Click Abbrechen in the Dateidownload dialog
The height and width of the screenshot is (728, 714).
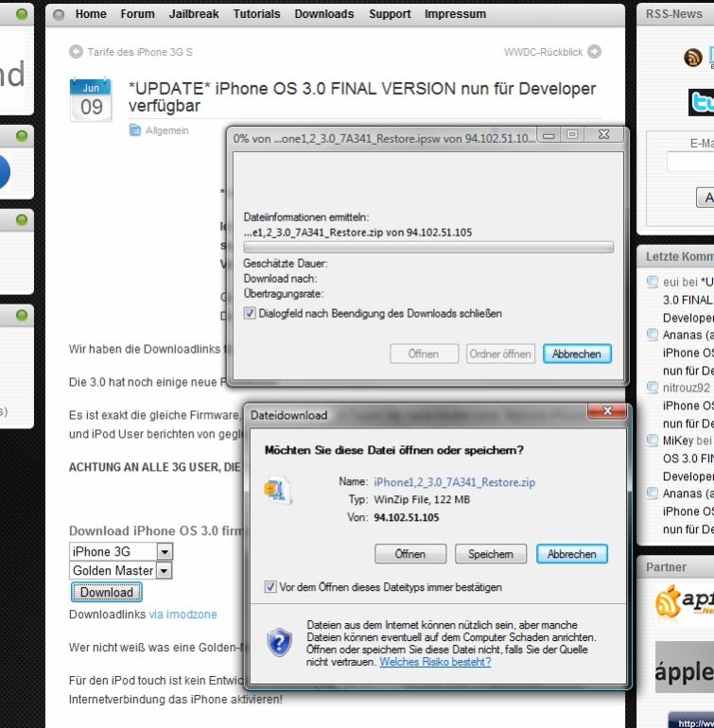pos(572,554)
